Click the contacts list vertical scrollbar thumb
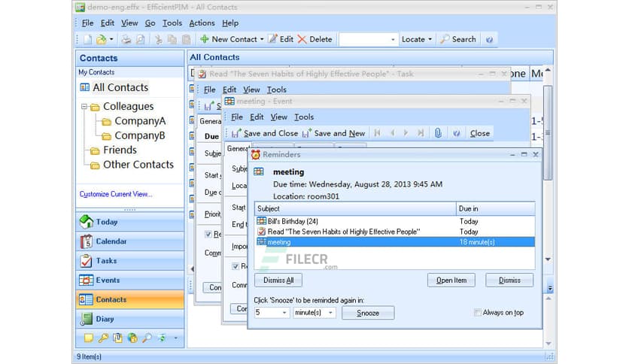Viewport: 629px width, 364px height. click(548, 132)
